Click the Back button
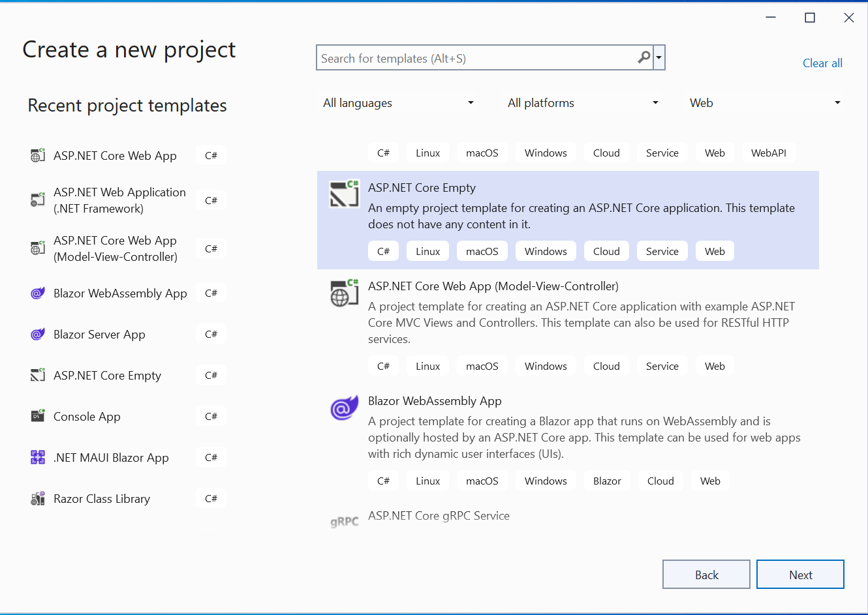This screenshot has width=868, height=615. [706, 575]
